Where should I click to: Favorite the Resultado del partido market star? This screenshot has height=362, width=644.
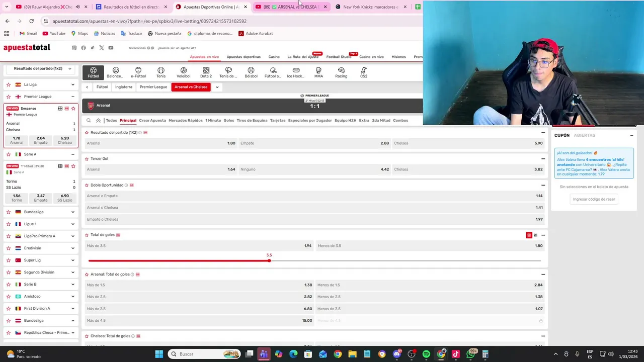(x=87, y=133)
